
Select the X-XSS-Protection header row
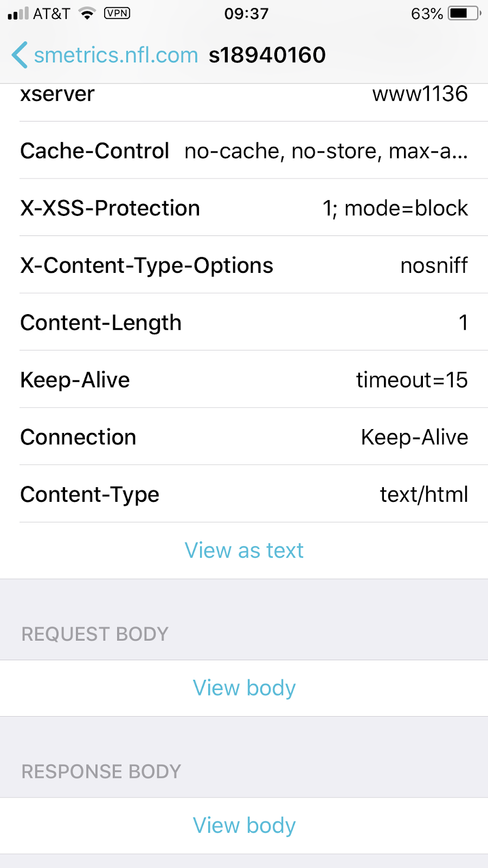[x=244, y=208]
